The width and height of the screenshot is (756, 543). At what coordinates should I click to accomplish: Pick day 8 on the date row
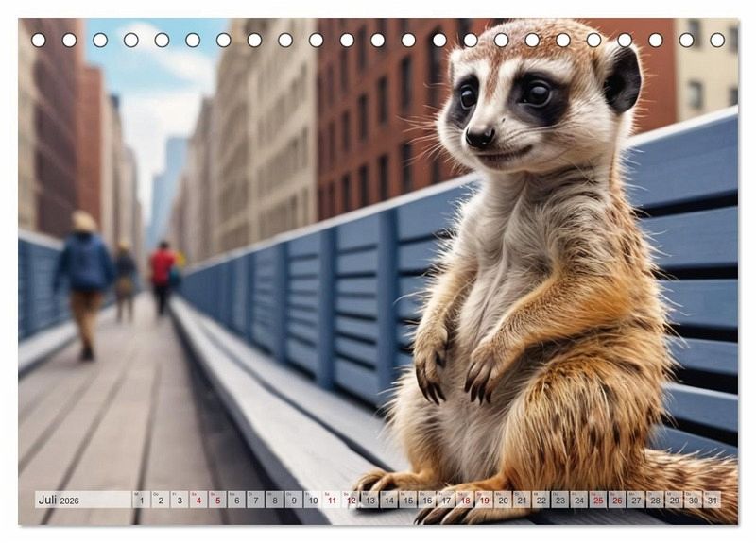point(275,501)
